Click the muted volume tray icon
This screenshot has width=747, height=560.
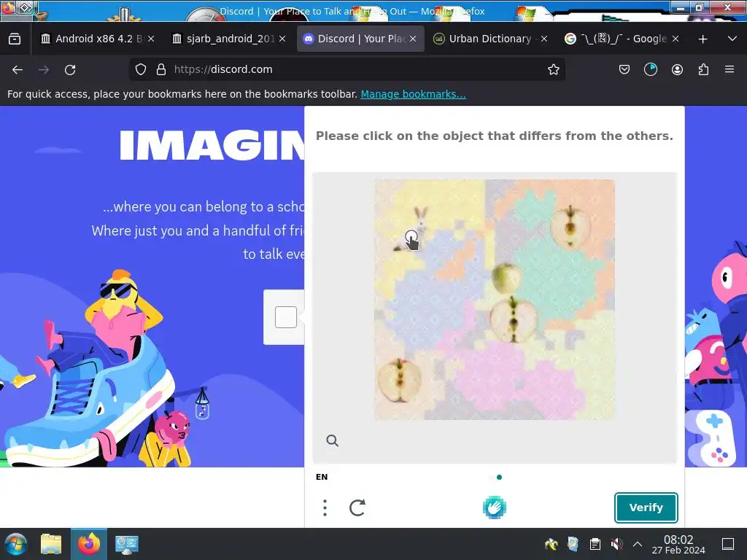pos(616,544)
